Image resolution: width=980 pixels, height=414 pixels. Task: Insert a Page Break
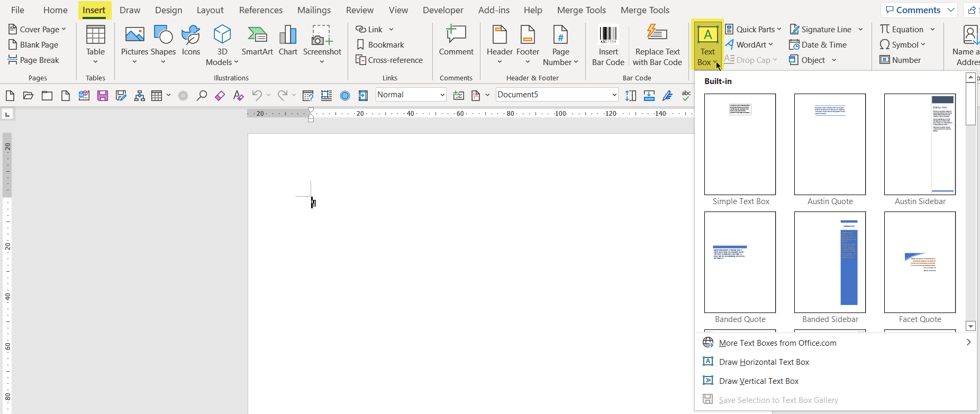click(x=33, y=60)
